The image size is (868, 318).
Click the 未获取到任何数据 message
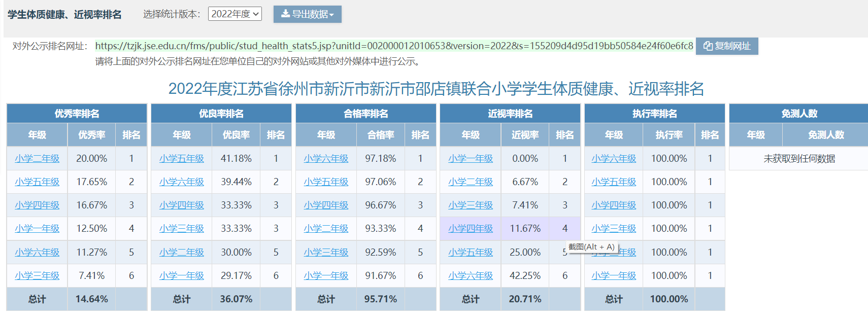(799, 158)
